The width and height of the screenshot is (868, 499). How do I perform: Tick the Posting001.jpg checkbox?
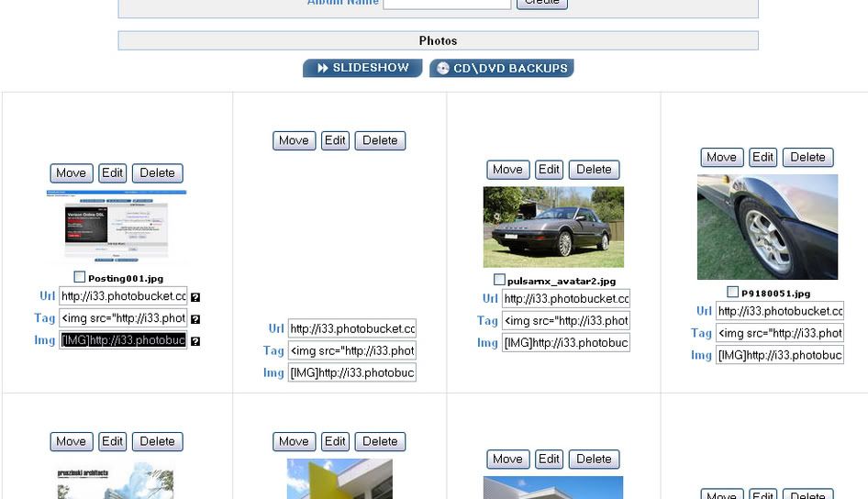[79, 277]
